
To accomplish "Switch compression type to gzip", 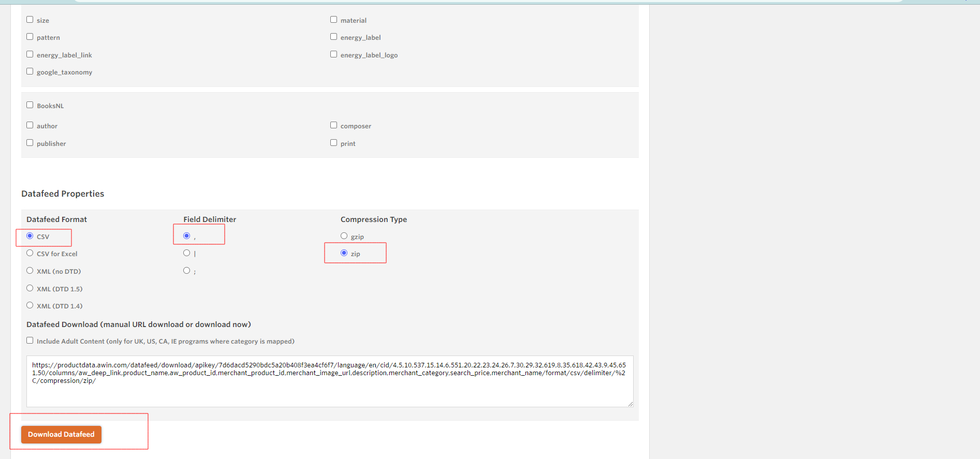I will pyautogui.click(x=344, y=236).
